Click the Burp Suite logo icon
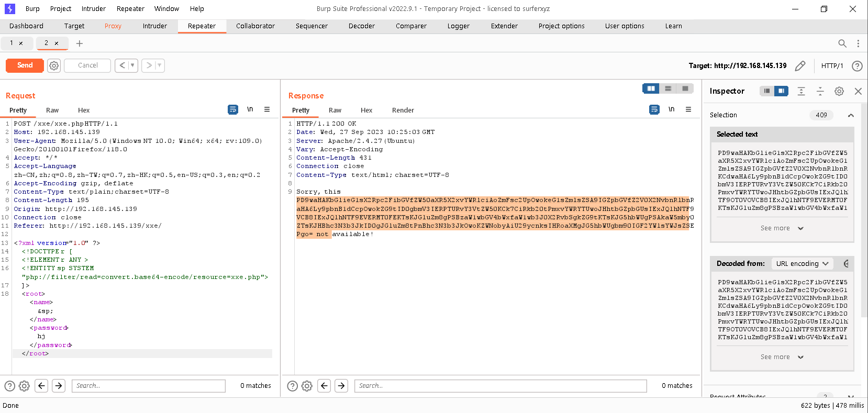 tap(10, 9)
